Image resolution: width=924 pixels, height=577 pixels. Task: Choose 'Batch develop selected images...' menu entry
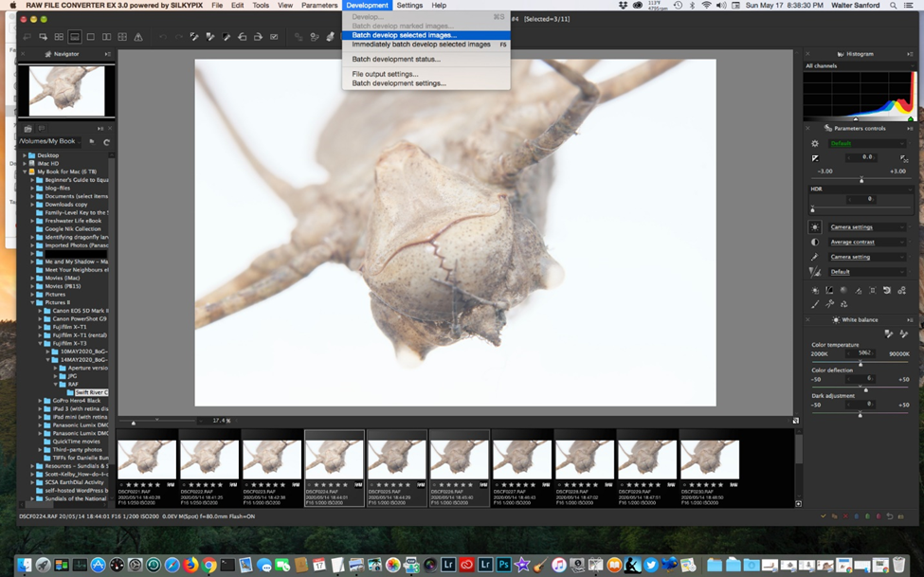tap(426, 35)
